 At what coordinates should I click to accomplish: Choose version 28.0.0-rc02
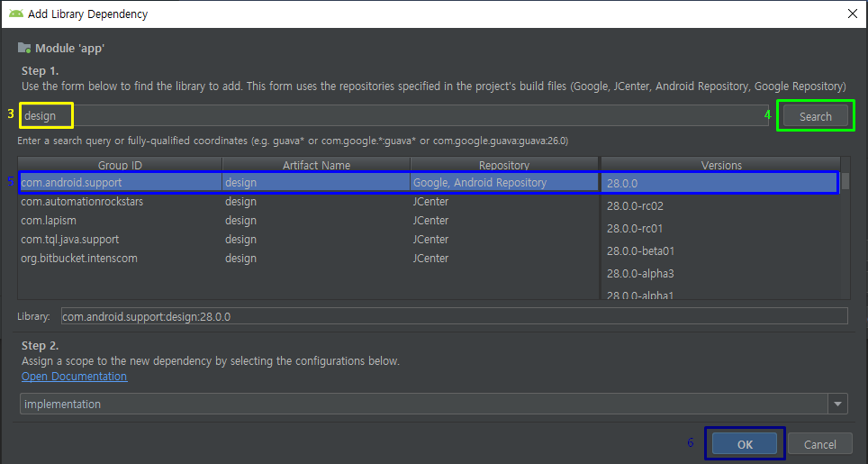720,206
